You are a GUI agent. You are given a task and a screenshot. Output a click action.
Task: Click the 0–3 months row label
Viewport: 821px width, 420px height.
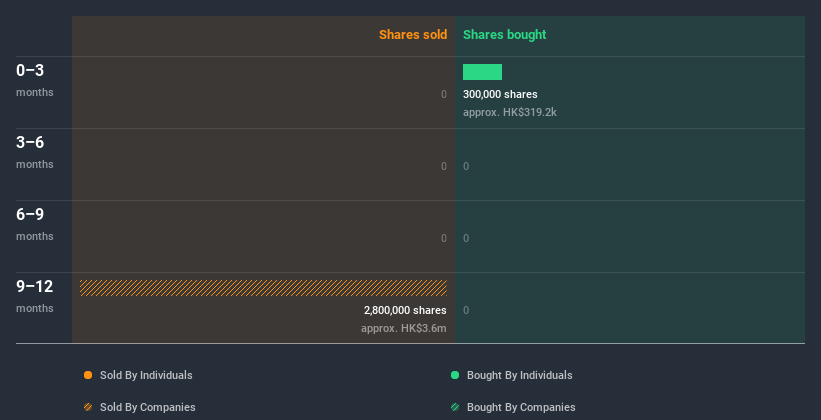[35, 80]
